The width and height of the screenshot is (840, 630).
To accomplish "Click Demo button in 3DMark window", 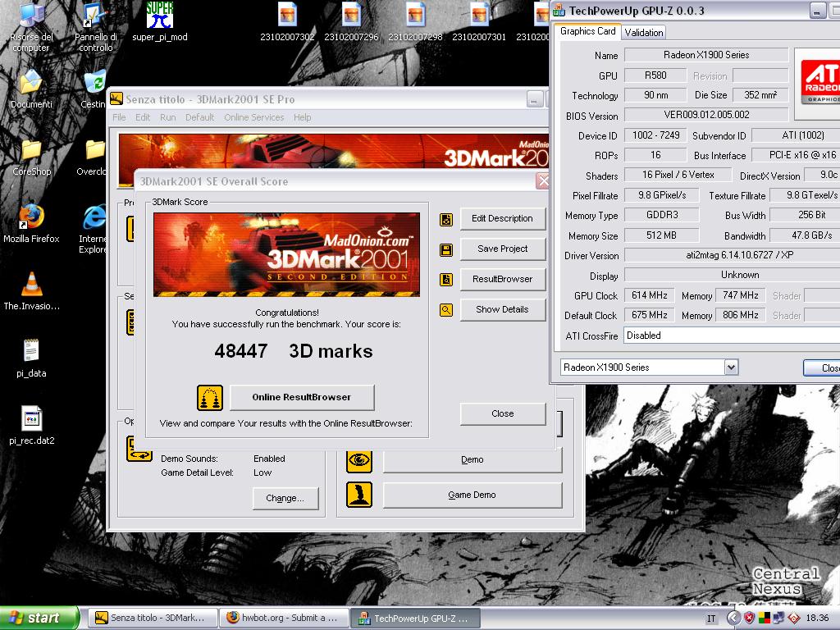I will click(472, 460).
